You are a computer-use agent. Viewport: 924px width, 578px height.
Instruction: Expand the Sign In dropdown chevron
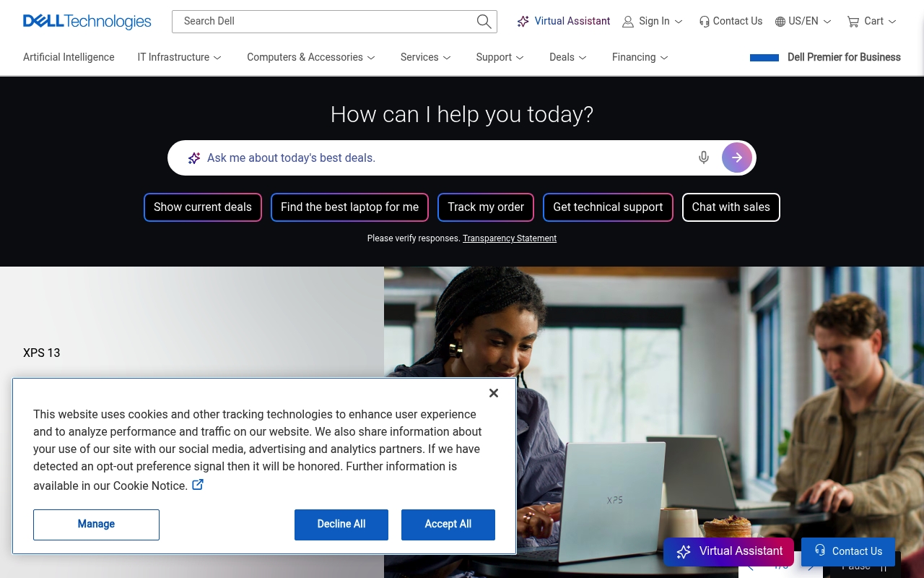[x=679, y=22]
